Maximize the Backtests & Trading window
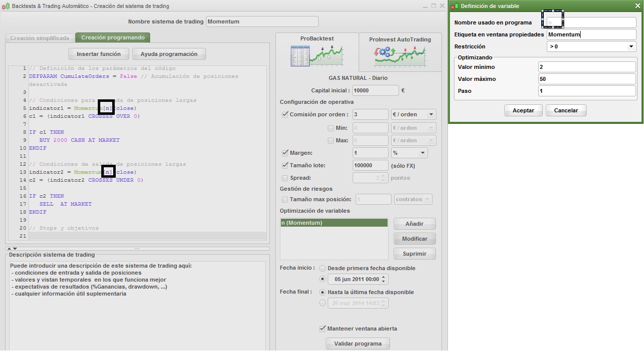The height and width of the screenshot is (351, 644). pos(434,6)
